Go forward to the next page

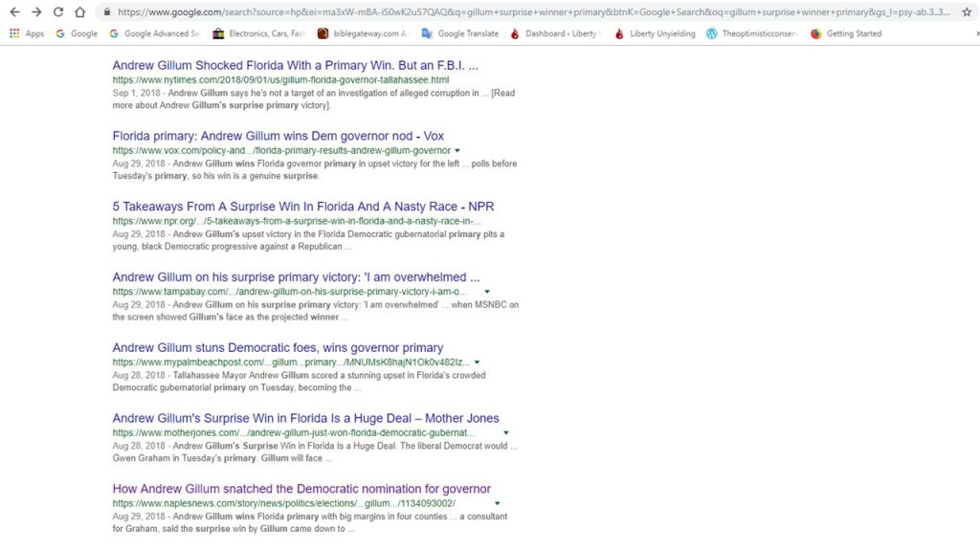36,11
